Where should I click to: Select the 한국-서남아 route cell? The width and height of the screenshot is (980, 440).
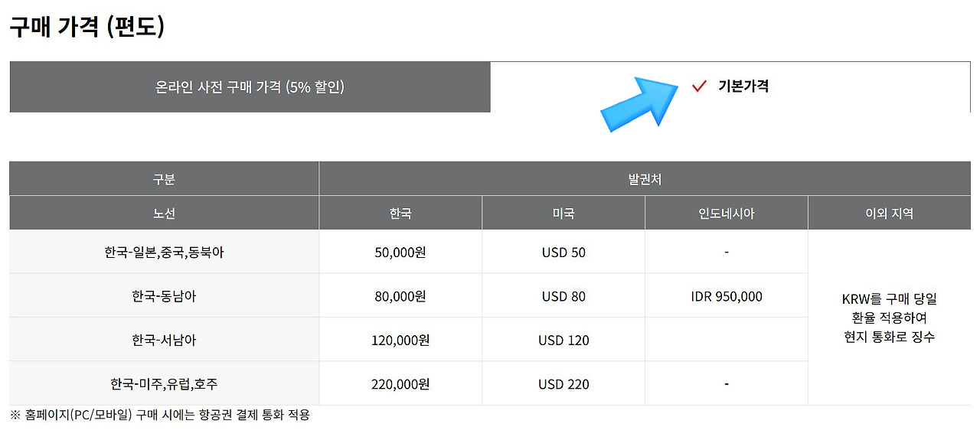[x=164, y=340]
